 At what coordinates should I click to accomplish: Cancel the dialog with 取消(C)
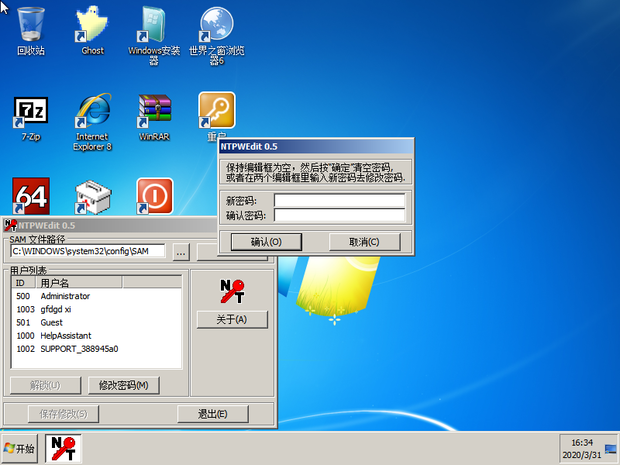coord(364,242)
